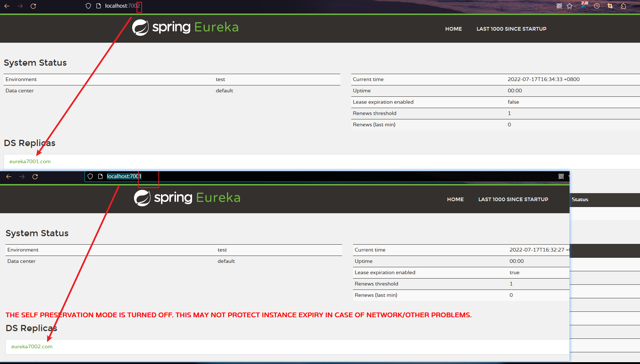Screen dimensions: 640x364
Task: Click the tracking protection shield beside localhost:7002
Action: [x=88, y=6]
